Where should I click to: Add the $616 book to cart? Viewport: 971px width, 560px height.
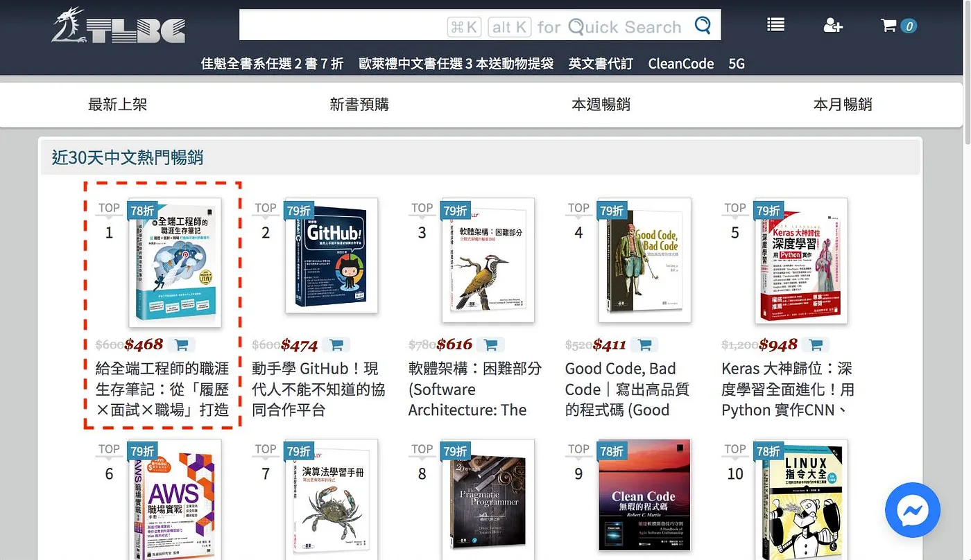tap(491, 344)
